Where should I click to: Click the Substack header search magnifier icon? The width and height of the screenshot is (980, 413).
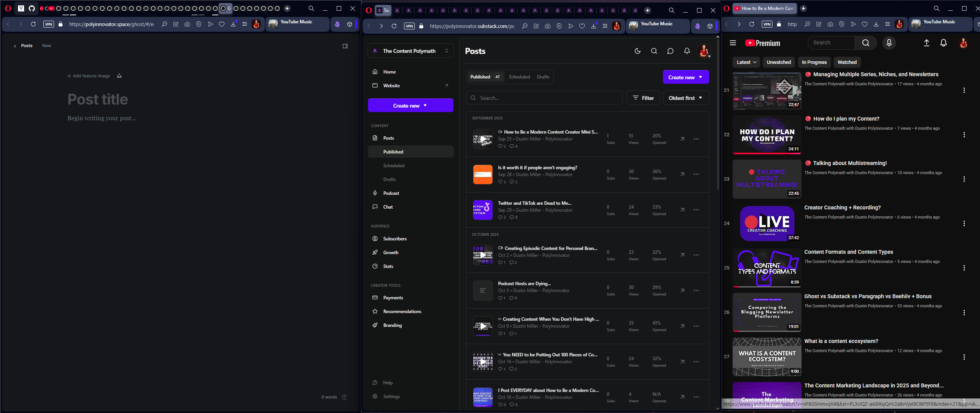[654, 51]
